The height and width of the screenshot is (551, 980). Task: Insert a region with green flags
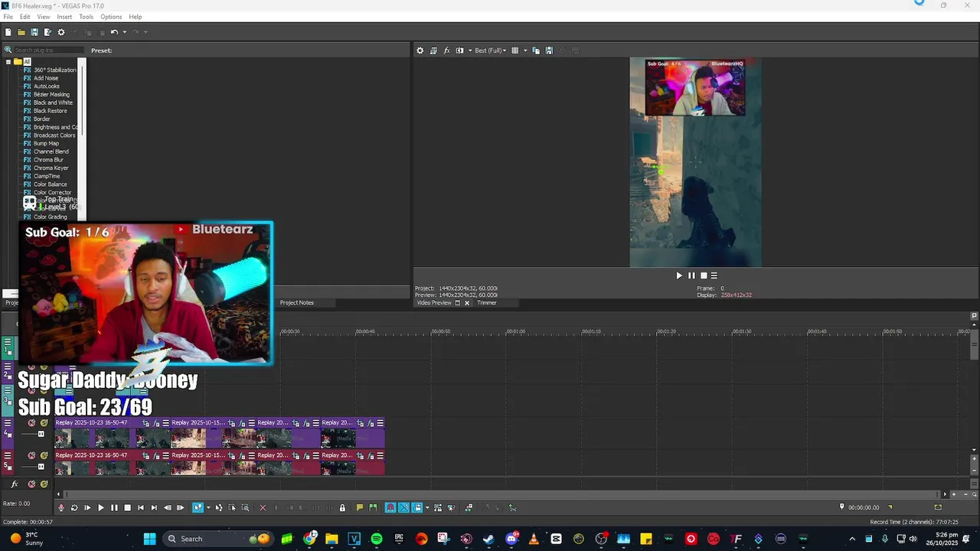pyautogui.click(x=372, y=507)
